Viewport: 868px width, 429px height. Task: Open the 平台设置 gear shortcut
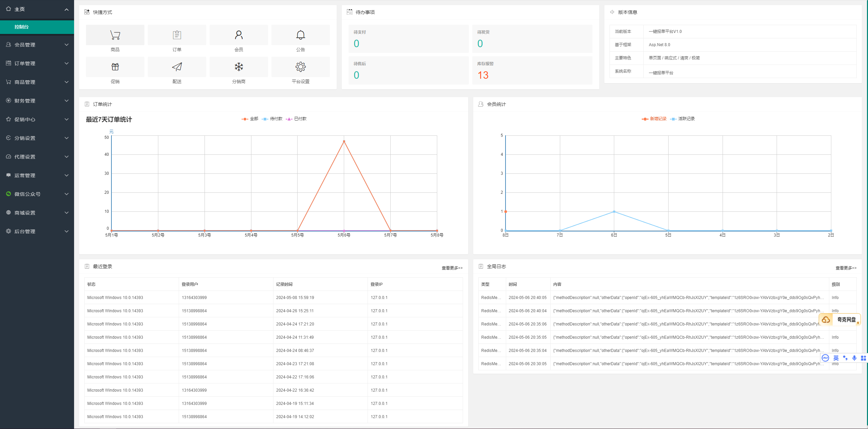[300, 67]
